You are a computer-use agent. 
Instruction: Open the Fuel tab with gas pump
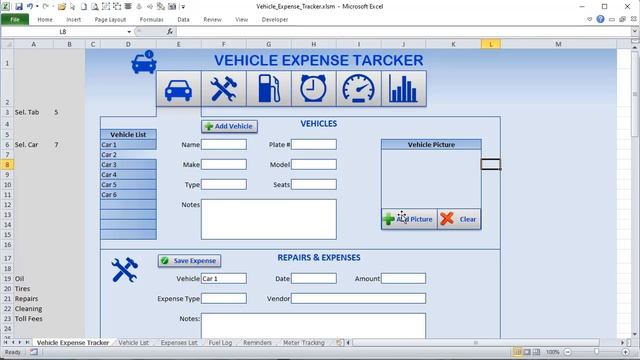tap(269, 89)
